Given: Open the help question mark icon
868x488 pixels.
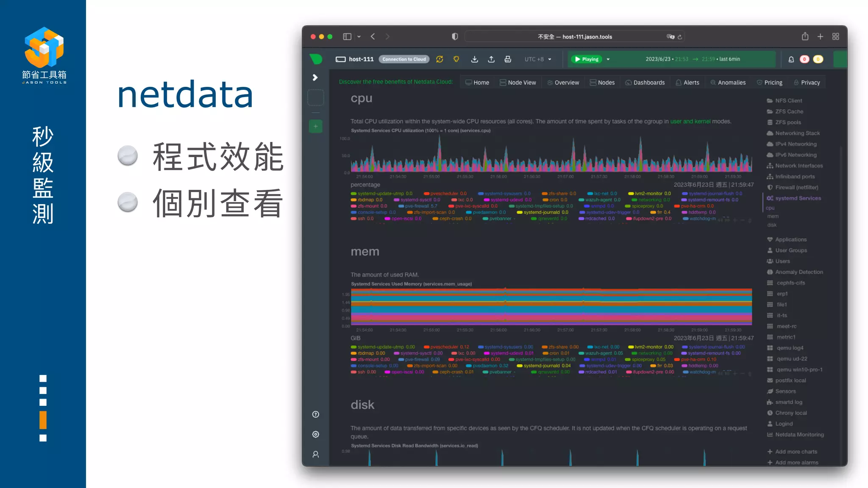Looking at the screenshot, I should [x=316, y=414].
